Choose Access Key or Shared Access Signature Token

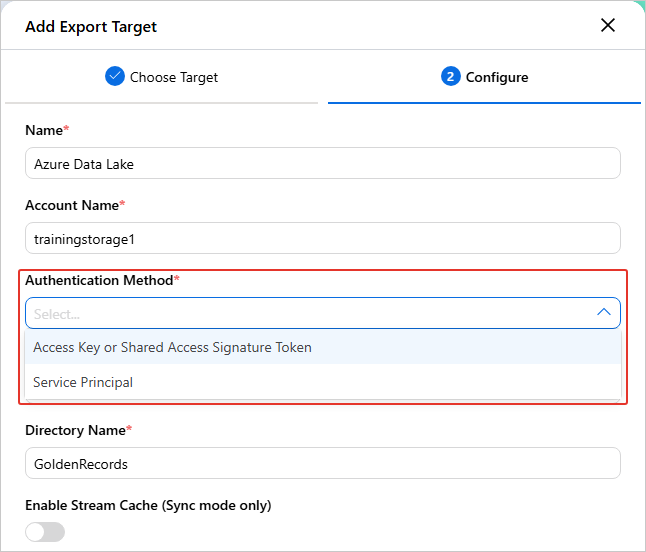323,347
